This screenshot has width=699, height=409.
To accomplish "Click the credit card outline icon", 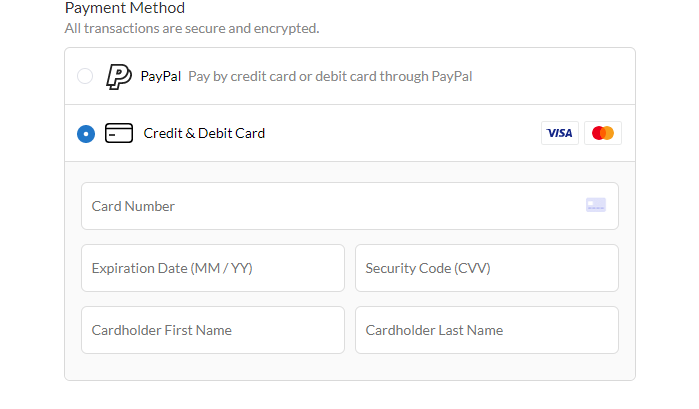I will pos(119,133).
